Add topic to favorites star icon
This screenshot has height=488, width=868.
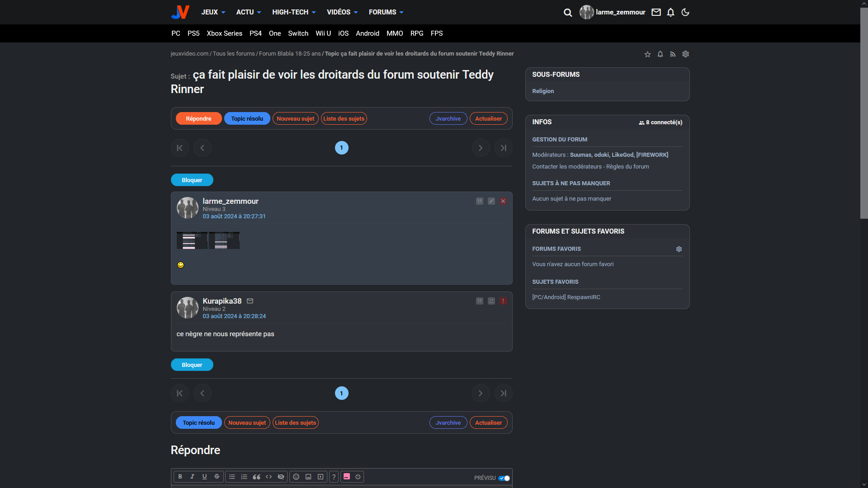click(x=647, y=54)
